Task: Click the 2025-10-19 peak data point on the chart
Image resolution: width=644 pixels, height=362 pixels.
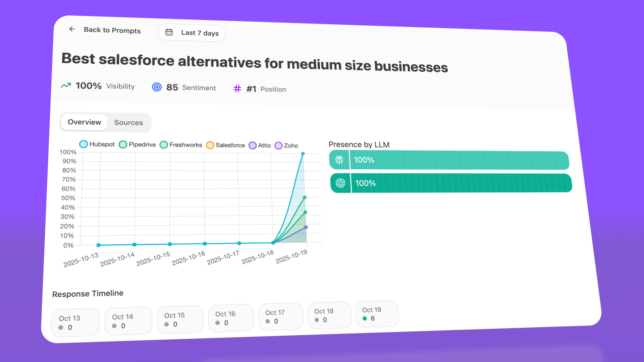Action: click(303, 154)
